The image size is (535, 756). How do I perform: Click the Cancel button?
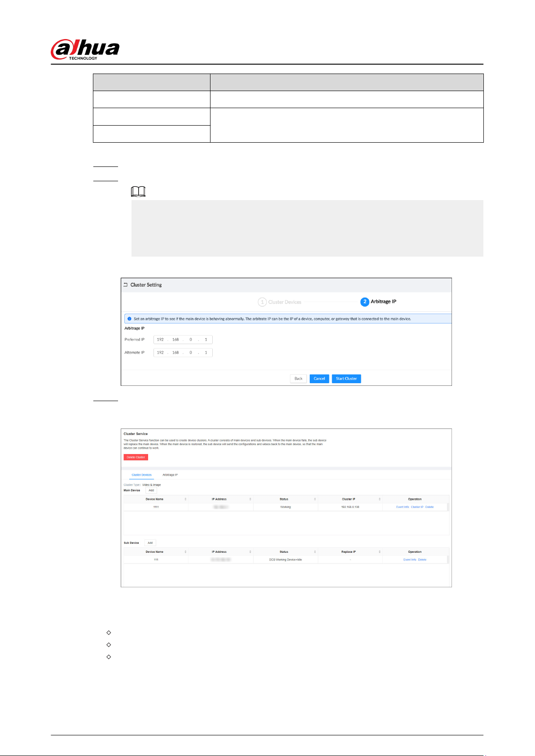[320, 379]
